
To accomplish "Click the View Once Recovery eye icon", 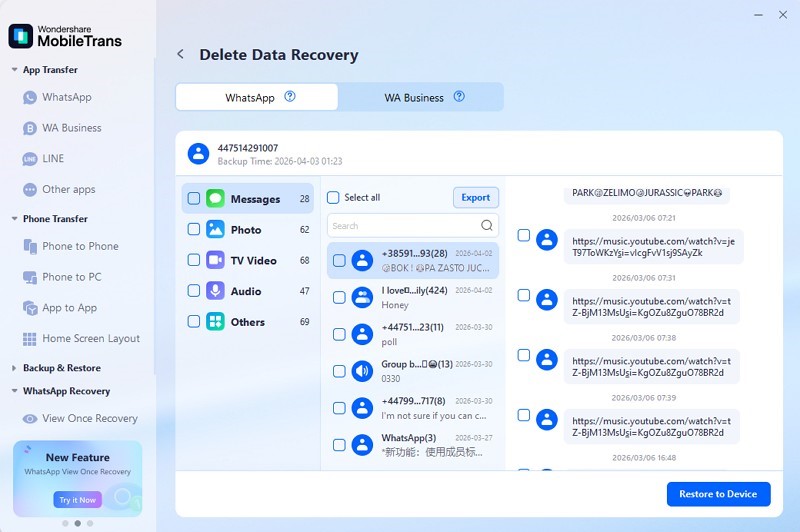I will pyautogui.click(x=30, y=419).
